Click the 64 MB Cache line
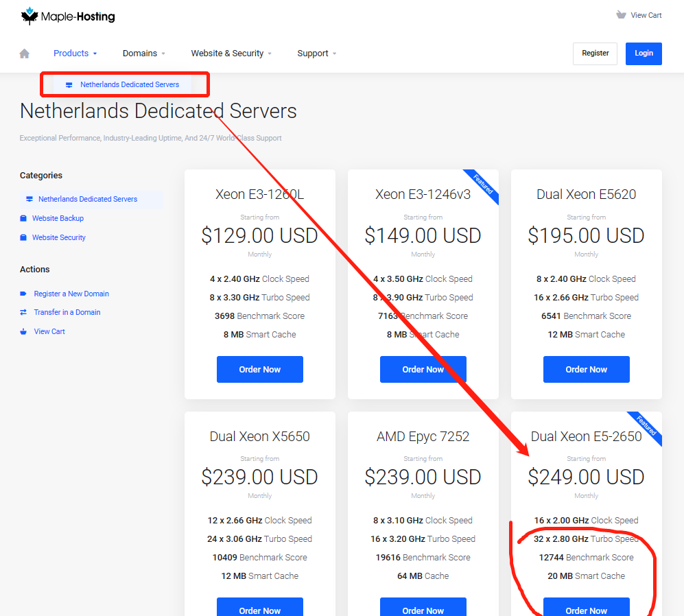The width and height of the screenshot is (684, 616). pyautogui.click(x=423, y=576)
